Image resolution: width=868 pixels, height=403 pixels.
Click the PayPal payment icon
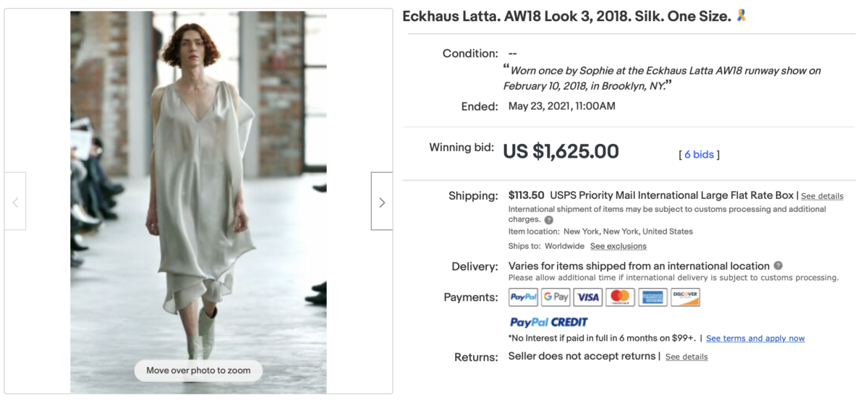(x=523, y=297)
